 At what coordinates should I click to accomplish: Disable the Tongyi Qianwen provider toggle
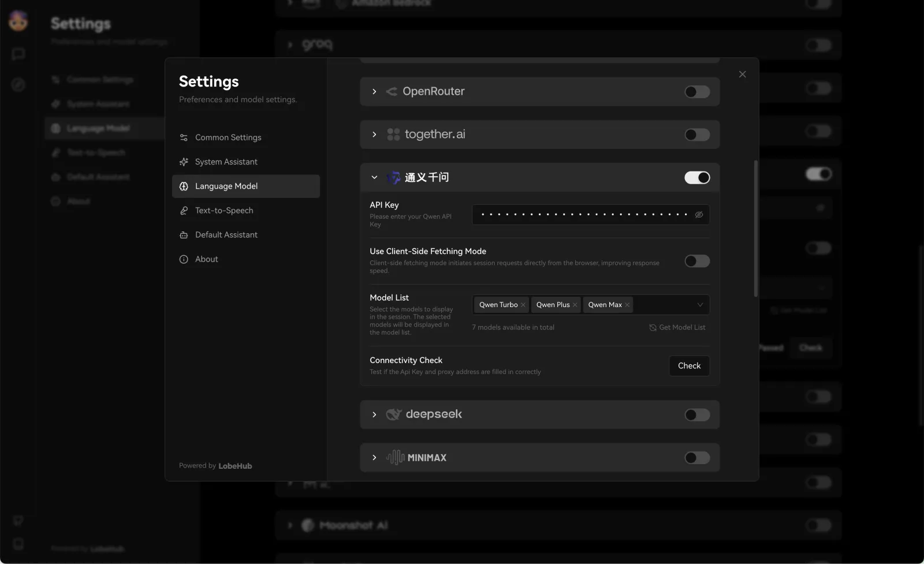coord(697,178)
